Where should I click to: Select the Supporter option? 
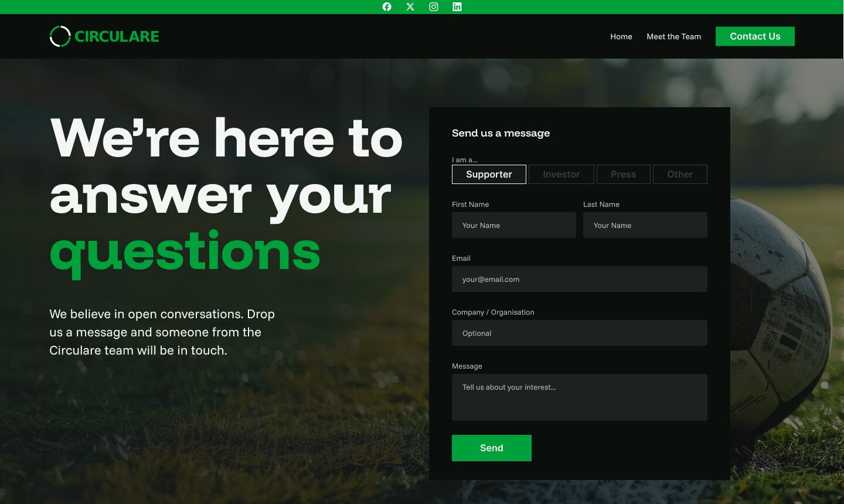tap(489, 174)
